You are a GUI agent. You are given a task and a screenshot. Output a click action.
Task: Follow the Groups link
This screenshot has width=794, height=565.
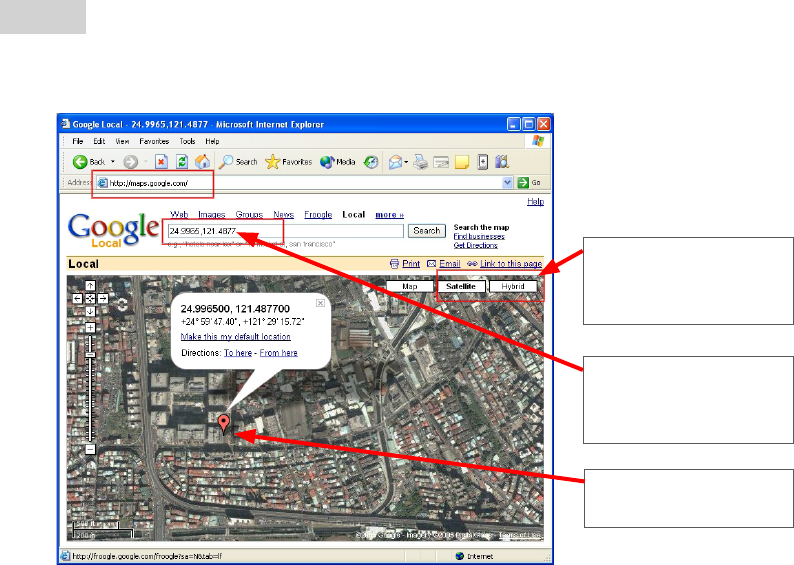249,215
